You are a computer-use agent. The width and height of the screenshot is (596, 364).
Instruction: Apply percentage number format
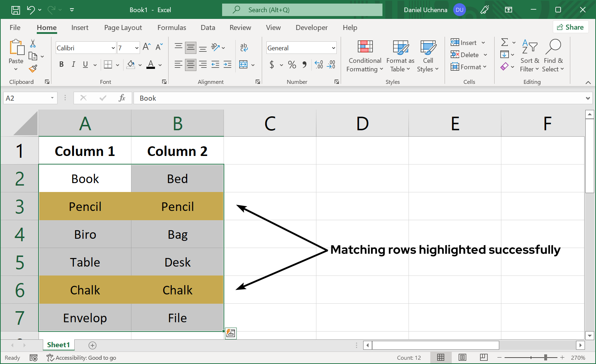(x=292, y=65)
